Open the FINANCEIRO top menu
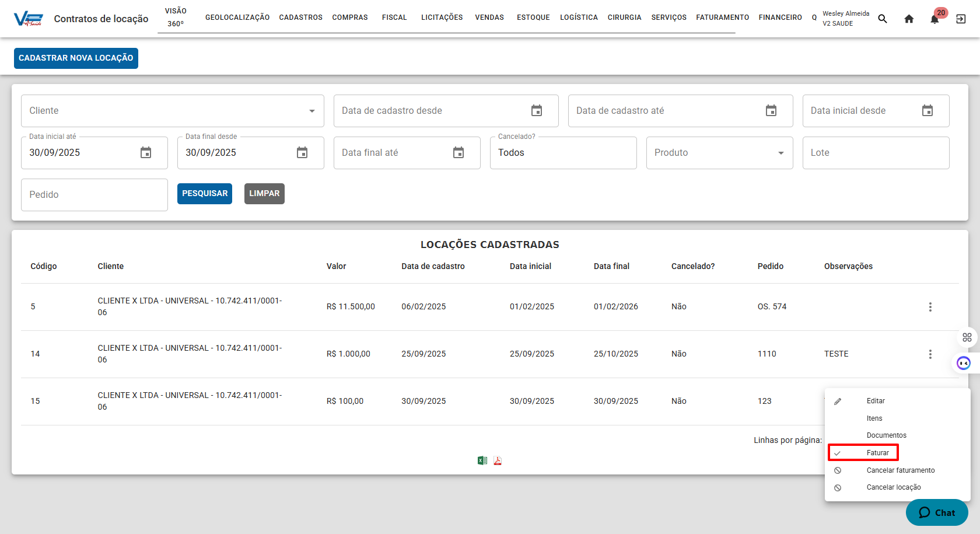The width and height of the screenshot is (980, 534). [780, 18]
